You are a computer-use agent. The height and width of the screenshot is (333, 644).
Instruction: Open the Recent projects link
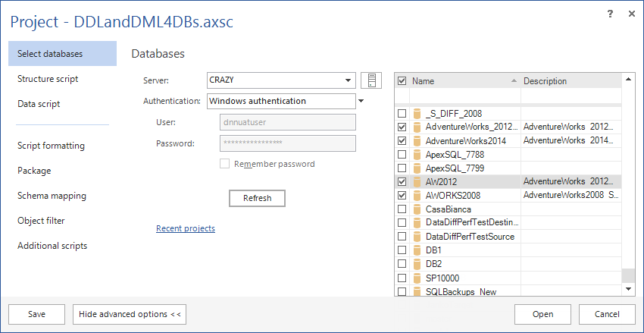[186, 228]
